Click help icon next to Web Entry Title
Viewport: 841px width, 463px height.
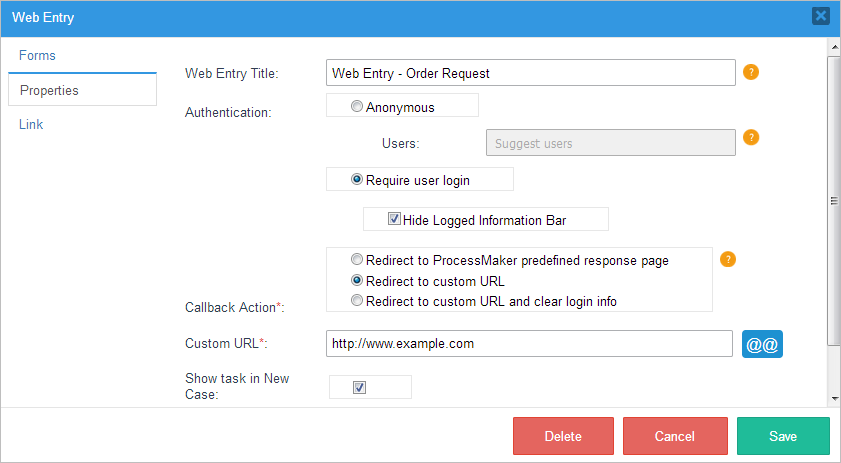pos(752,72)
